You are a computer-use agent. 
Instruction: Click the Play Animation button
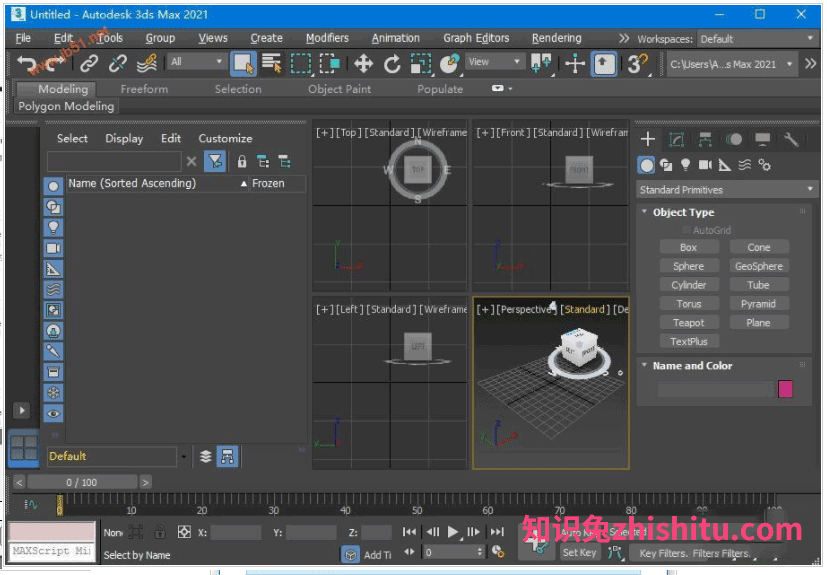[453, 532]
